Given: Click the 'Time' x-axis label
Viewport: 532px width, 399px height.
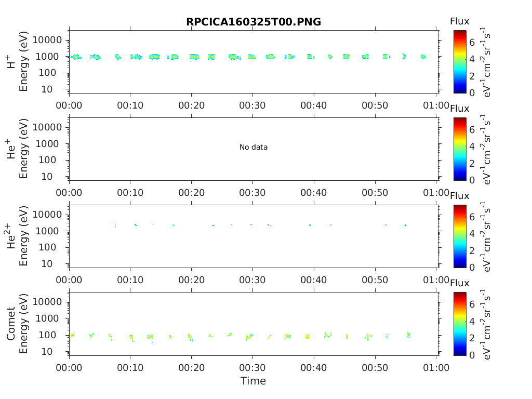Looking at the screenshot, I should click(x=253, y=381).
